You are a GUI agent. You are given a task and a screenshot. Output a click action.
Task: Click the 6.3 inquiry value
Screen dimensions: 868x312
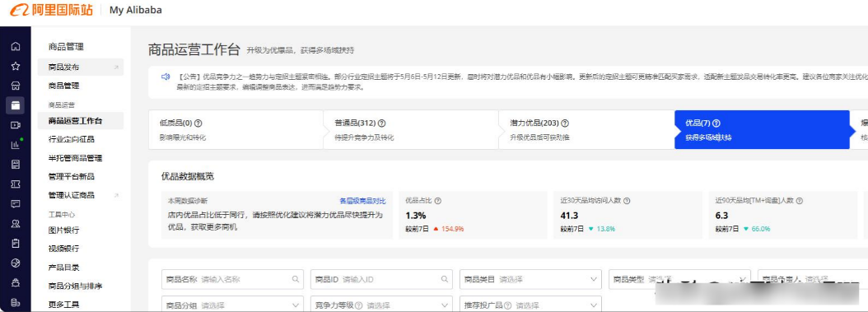tap(721, 215)
